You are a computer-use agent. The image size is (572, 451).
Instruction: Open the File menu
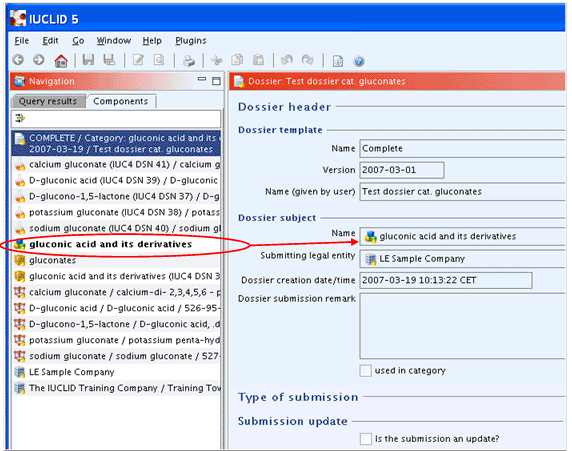click(22, 41)
